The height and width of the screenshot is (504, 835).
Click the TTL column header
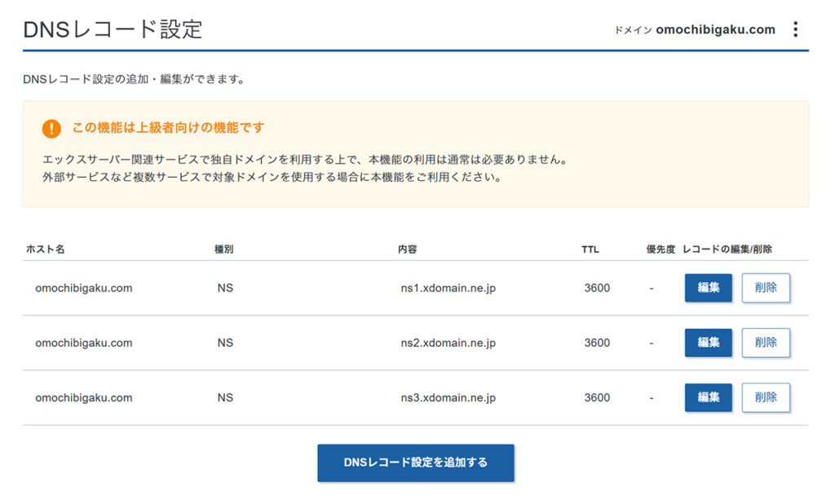click(x=590, y=249)
